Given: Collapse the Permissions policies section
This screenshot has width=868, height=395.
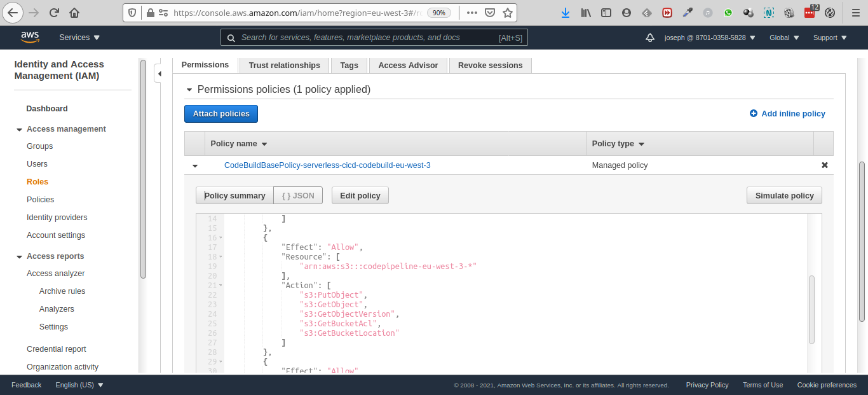Looking at the screenshot, I should (189, 90).
